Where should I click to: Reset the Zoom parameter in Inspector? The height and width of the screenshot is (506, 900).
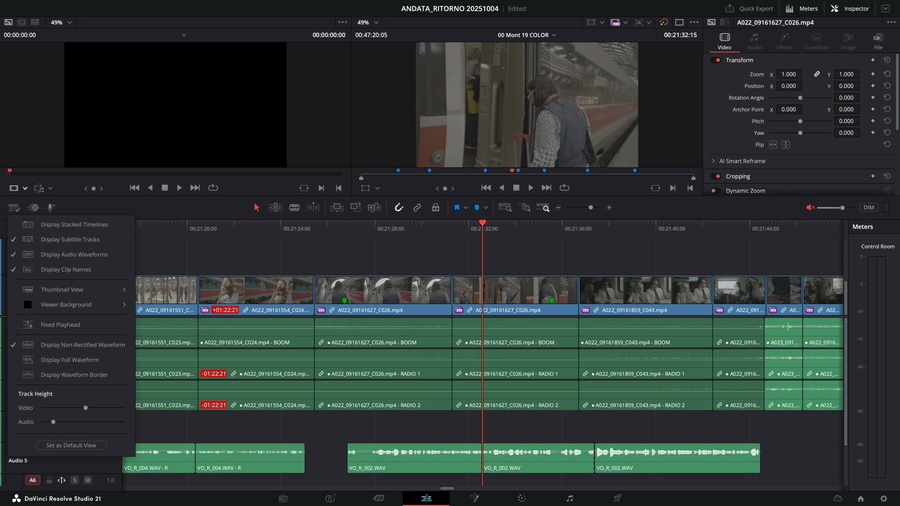[x=887, y=74]
